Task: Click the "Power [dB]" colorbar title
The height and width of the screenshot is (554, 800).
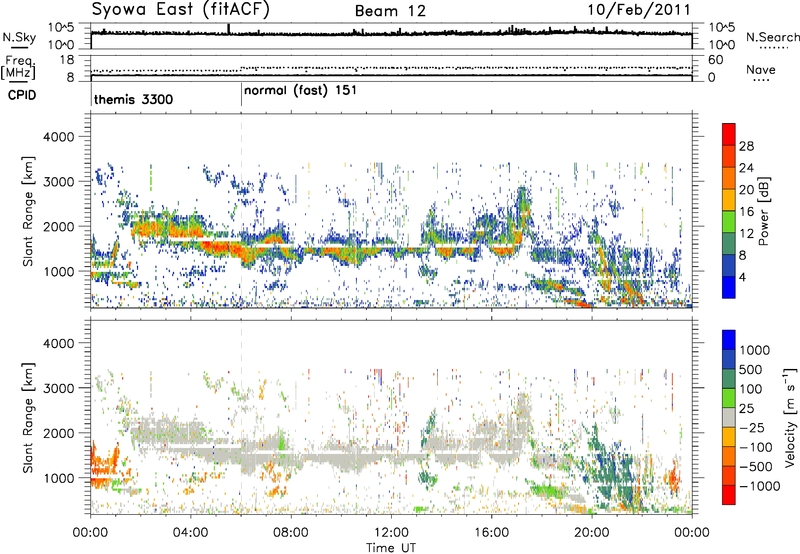Action: (763, 211)
